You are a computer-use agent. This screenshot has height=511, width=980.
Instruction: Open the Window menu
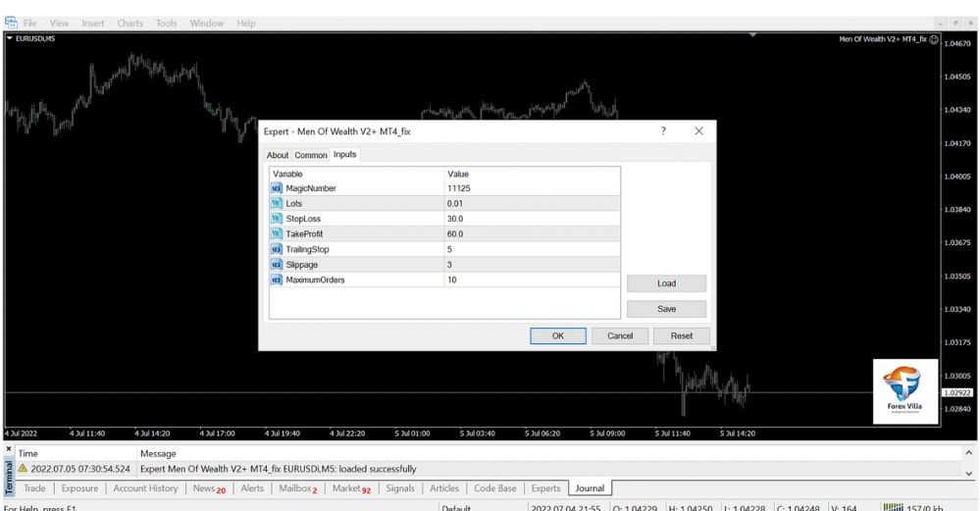[x=207, y=24]
